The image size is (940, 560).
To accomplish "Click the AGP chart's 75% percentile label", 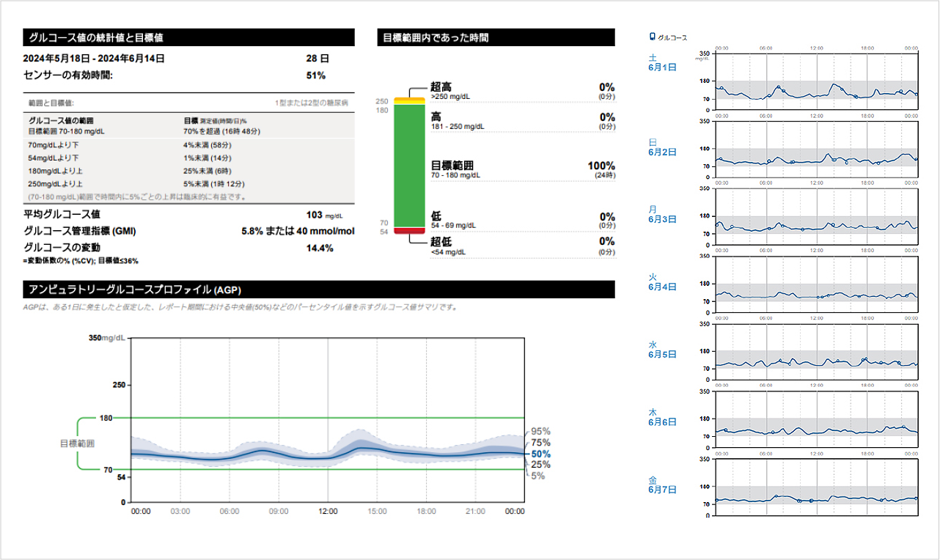I will click(x=540, y=443).
